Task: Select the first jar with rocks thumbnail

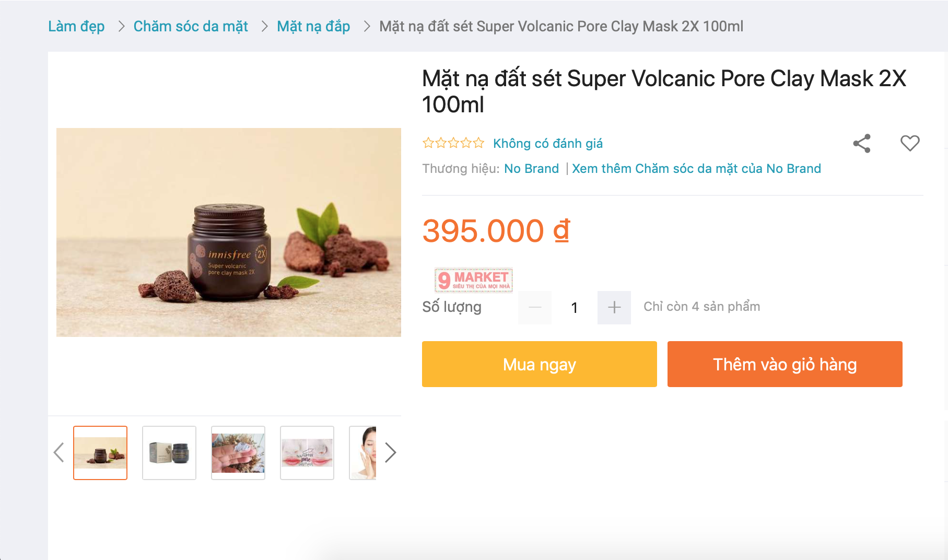Action: pyautogui.click(x=100, y=452)
